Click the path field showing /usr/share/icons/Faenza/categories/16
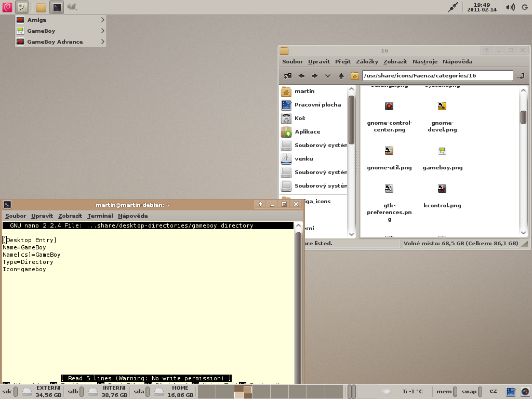This screenshot has width=532, height=399. pos(437,76)
